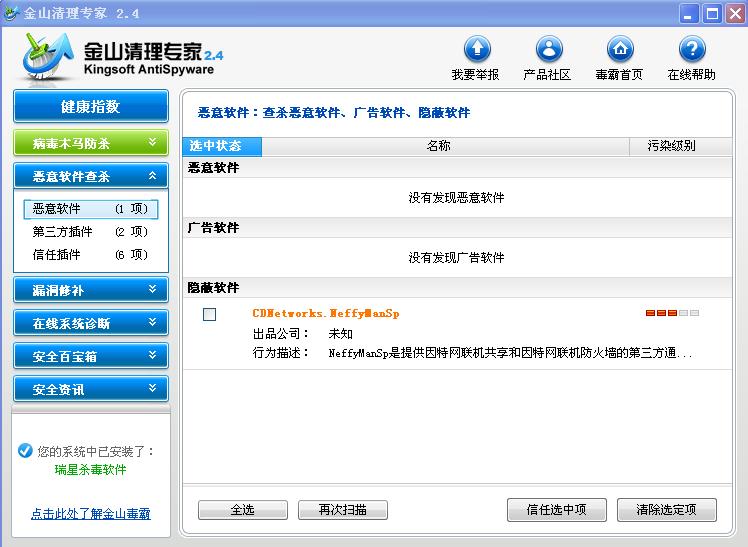
Task: Tick the CDNetworks.NeffyManSp checkbox
Action: 209,314
